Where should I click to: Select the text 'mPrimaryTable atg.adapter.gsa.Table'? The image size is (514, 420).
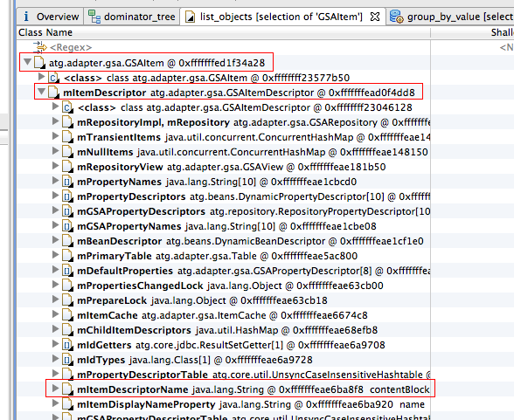coord(167,256)
